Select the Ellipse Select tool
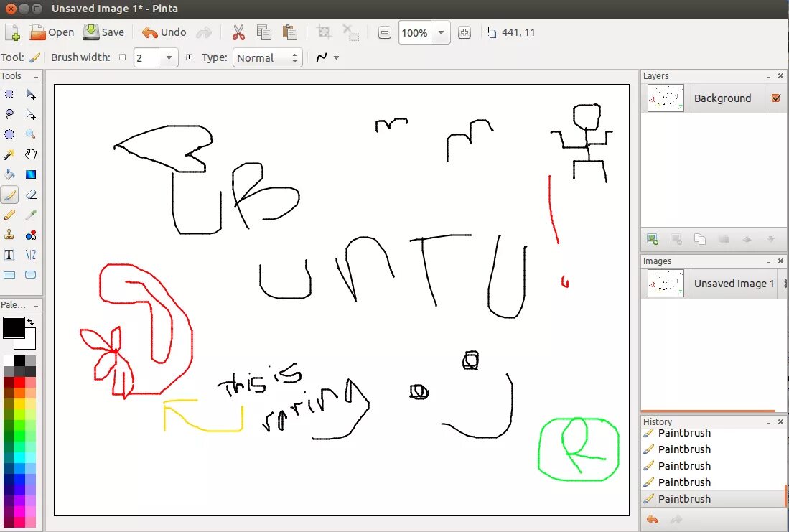 click(x=9, y=134)
